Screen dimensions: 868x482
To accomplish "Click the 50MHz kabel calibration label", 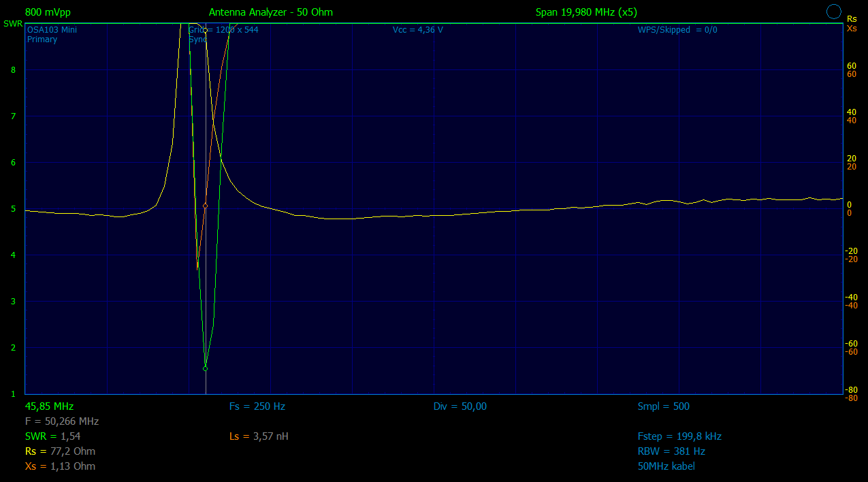I will coord(666,466).
